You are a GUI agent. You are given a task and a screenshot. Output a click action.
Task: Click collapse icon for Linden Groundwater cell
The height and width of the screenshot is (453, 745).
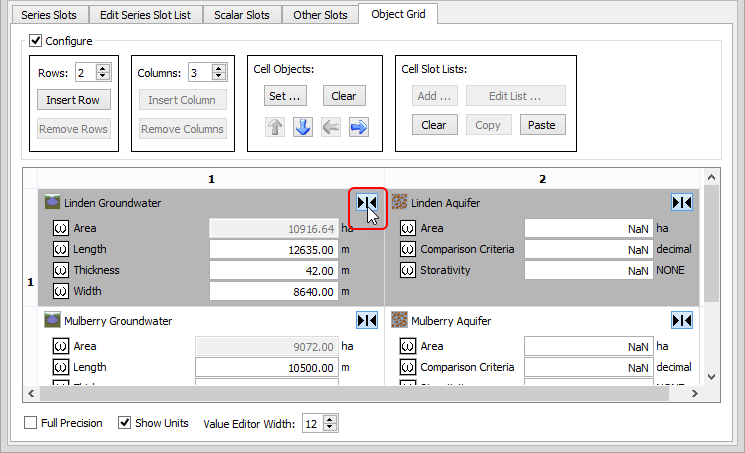[367, 203]
